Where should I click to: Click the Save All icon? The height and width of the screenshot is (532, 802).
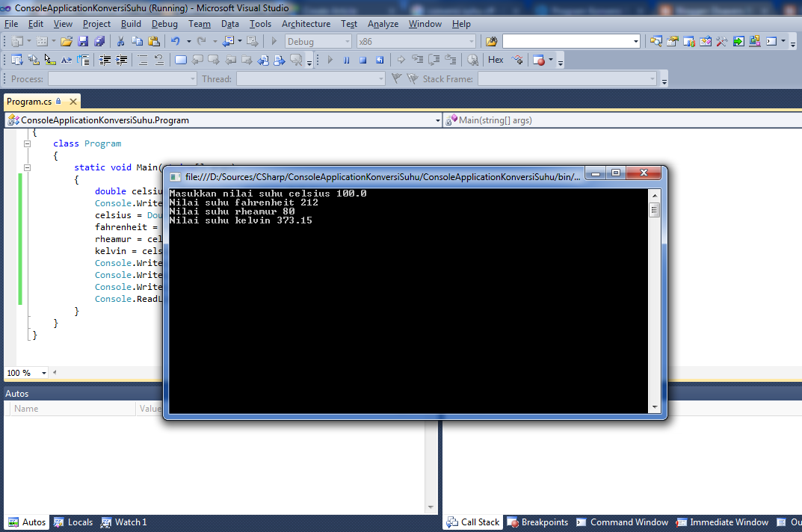click(x=99, y=41)
